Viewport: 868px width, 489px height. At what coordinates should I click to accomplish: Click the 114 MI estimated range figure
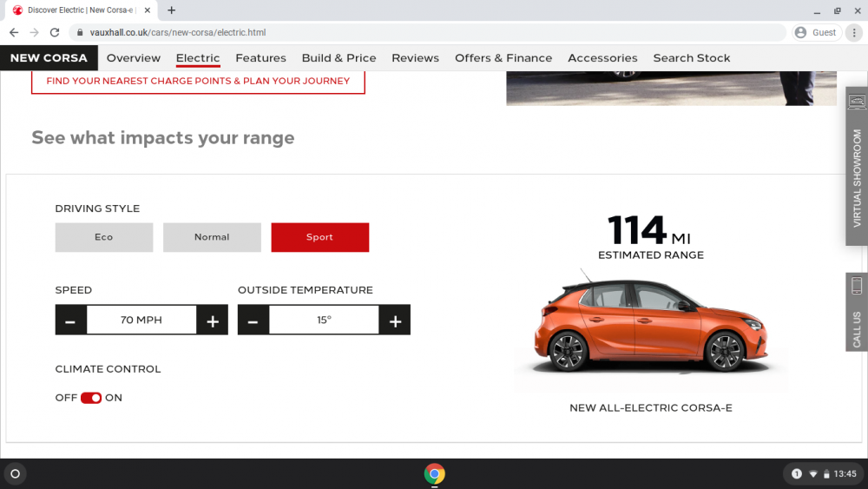pos(650,230)
